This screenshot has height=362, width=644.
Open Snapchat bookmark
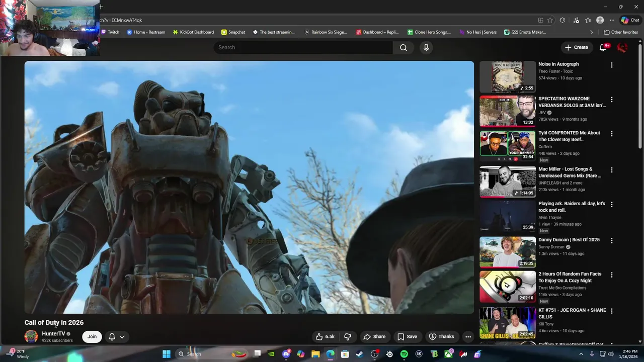pos(233,32)
